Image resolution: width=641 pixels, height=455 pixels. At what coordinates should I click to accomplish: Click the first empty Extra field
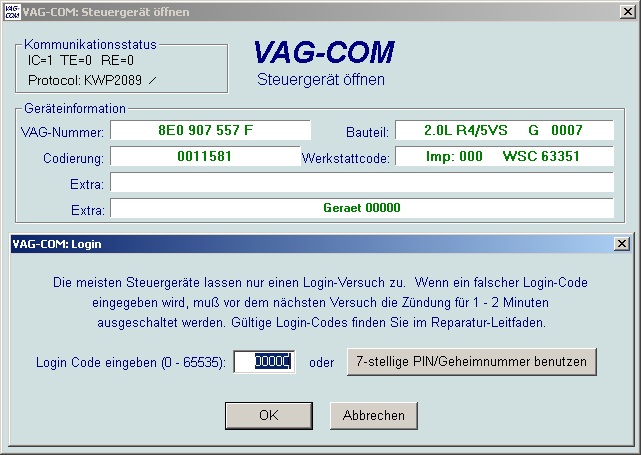361,182
